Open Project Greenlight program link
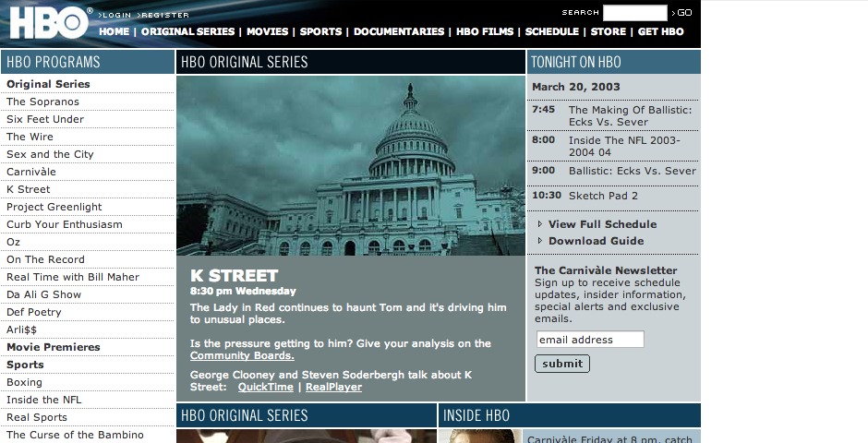This screenshot has height=443, width=868. [54, 207]
